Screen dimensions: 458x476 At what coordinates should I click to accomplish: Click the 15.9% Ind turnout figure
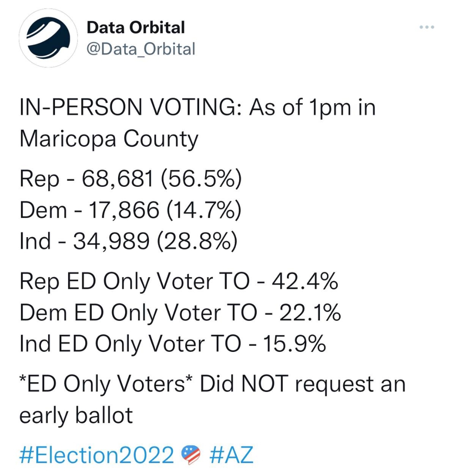294,344
